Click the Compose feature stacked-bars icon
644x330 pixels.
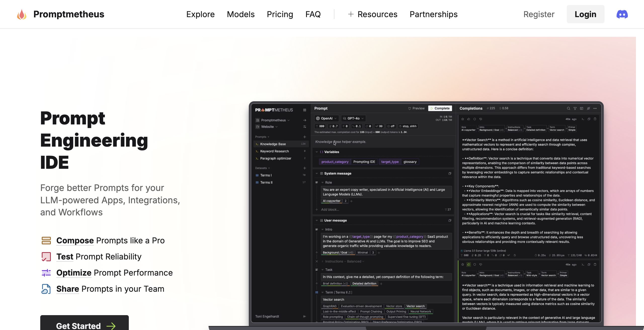pos(46,241)
